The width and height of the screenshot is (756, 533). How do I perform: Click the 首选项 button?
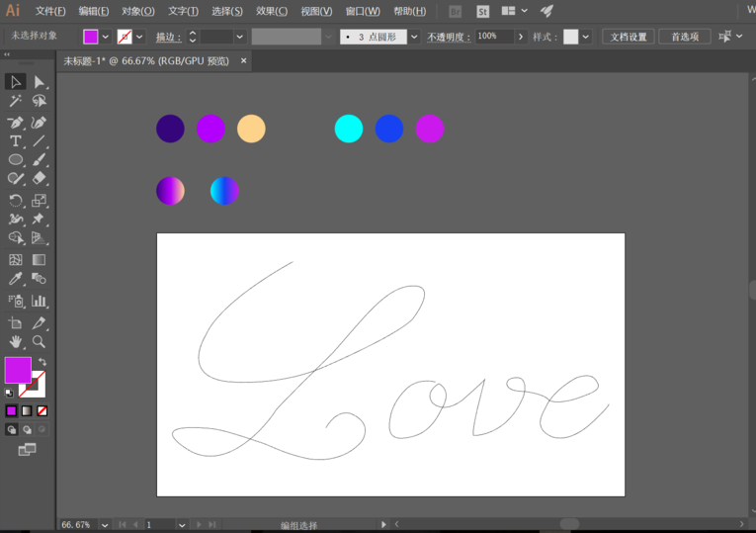684,37
